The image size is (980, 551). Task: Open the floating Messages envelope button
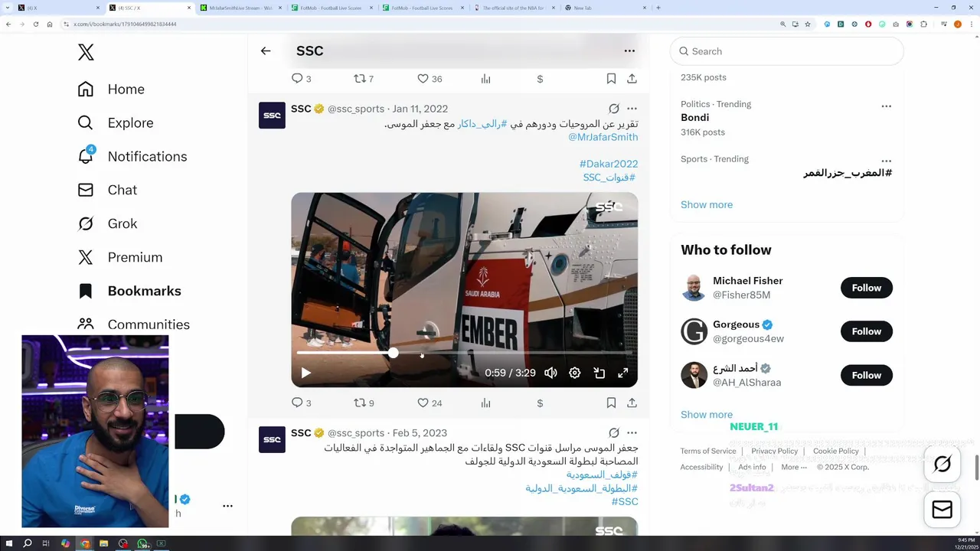942,510
